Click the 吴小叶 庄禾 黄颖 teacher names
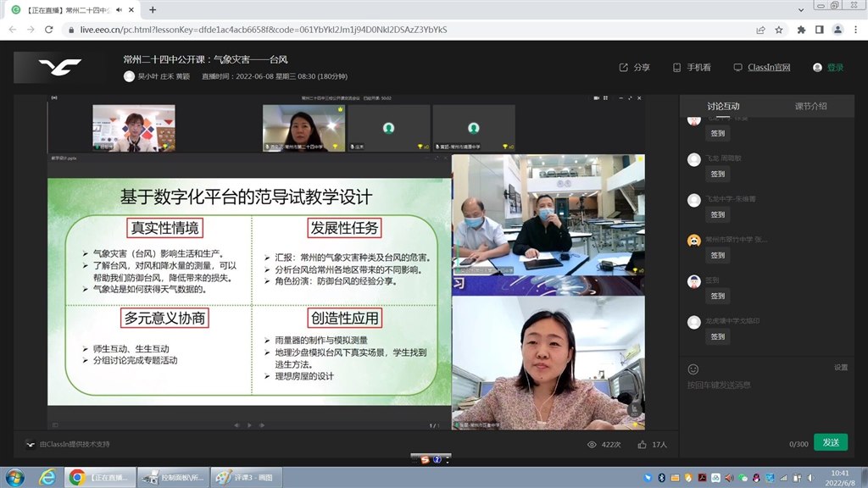868x488 pixels. pos(164,76)
